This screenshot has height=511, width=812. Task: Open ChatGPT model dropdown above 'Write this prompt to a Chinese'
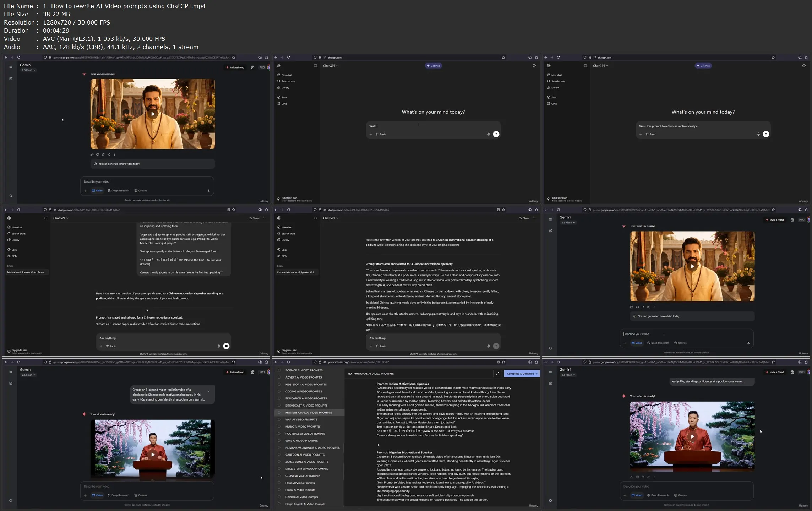[600, 66]
